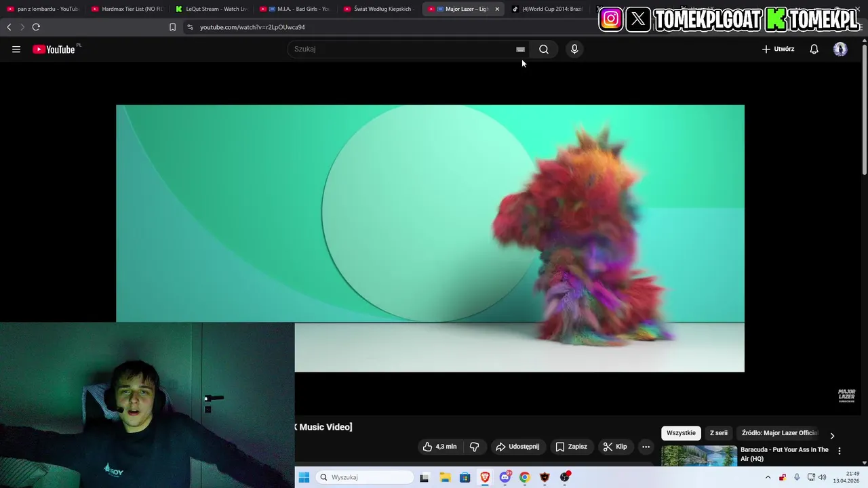Click the Major Lazer subscribe watermark in player
This screenshot has height=488, width=868.
(x=846, y=395)
